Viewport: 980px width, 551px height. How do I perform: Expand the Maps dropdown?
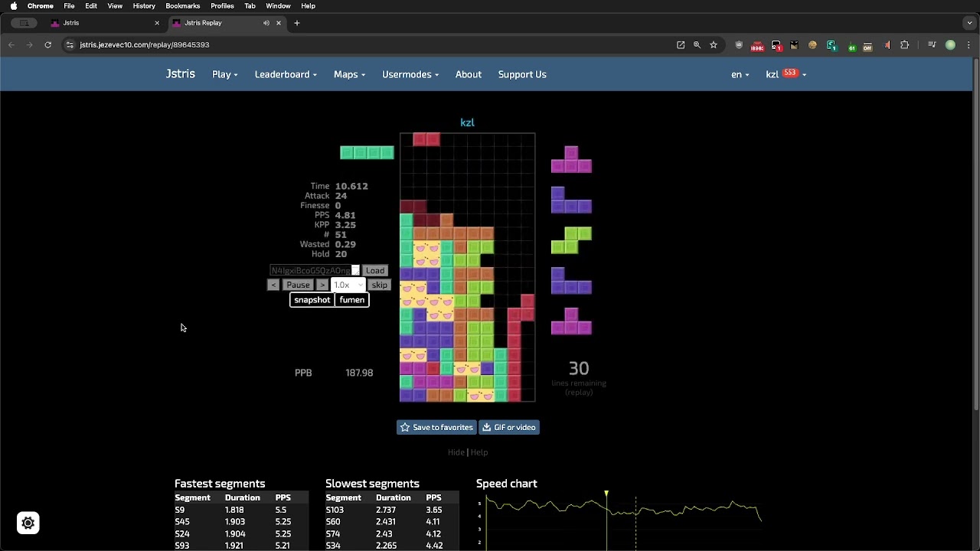click(x=349, y=74)
